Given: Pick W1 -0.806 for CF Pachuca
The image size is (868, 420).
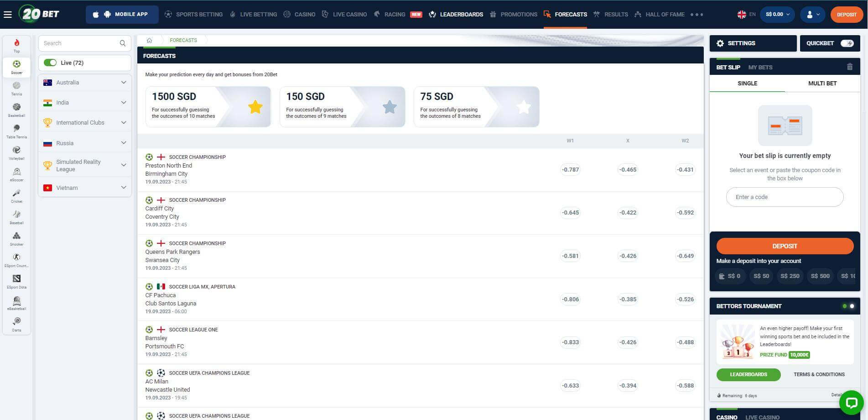Looking at the screenshot, I should point(570,299).
